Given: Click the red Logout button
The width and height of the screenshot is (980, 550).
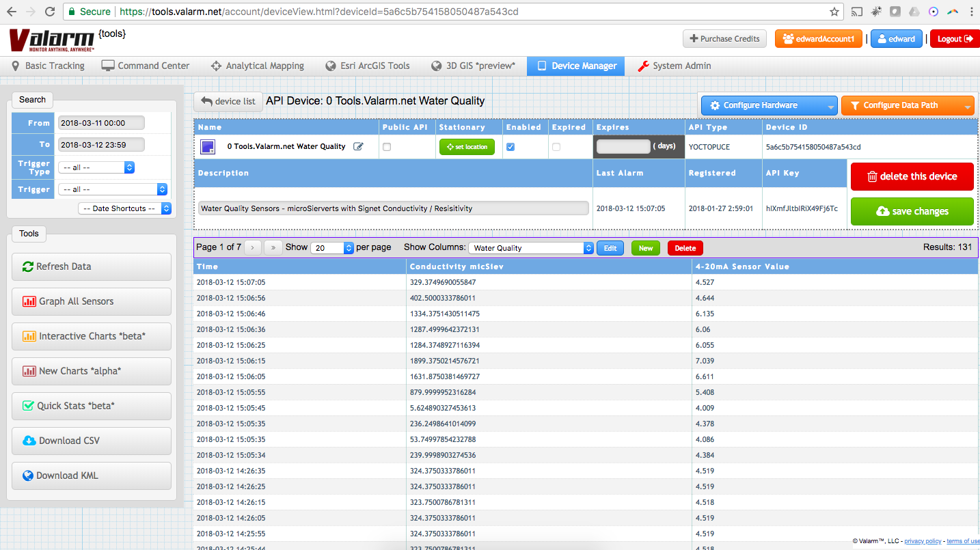Looking at the screenshot, I should tap(955, 39).
